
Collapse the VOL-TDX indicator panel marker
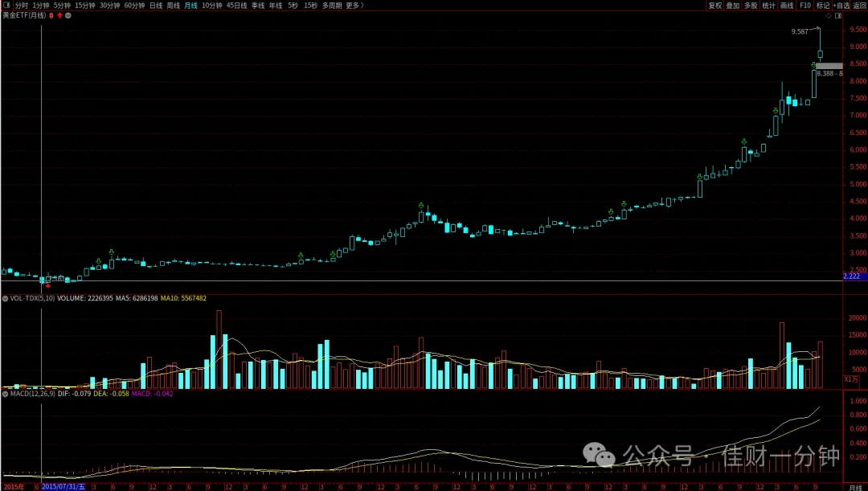(5, 298)
